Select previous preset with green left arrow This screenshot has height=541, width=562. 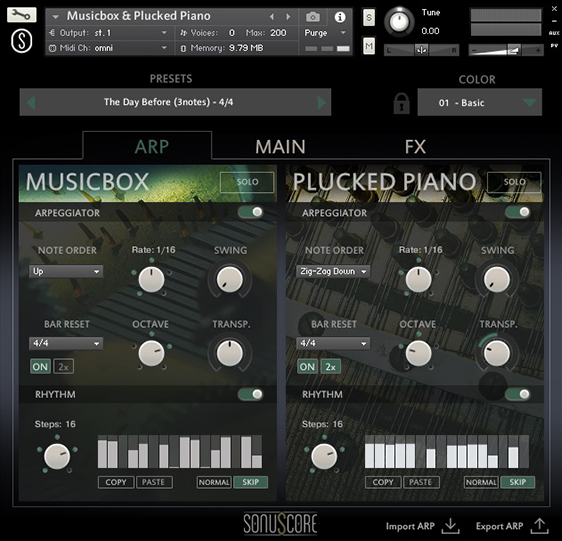[31, 103]
